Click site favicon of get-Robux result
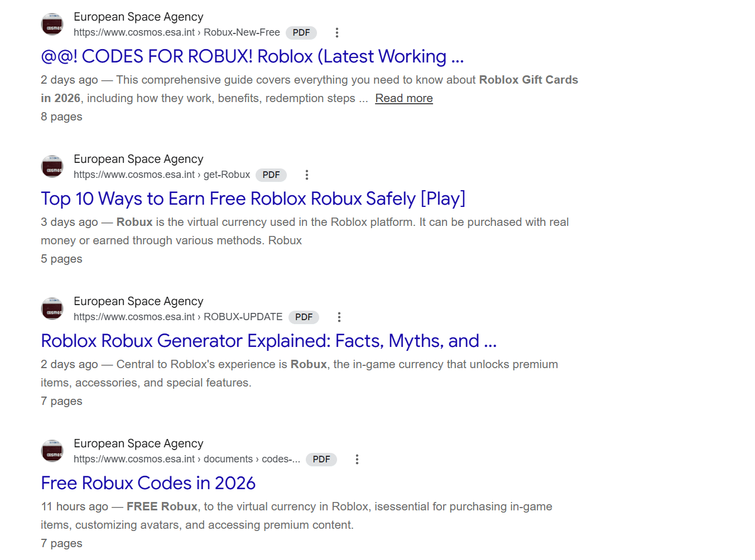Viewport: 755px width, 560px height. (52, 166)
